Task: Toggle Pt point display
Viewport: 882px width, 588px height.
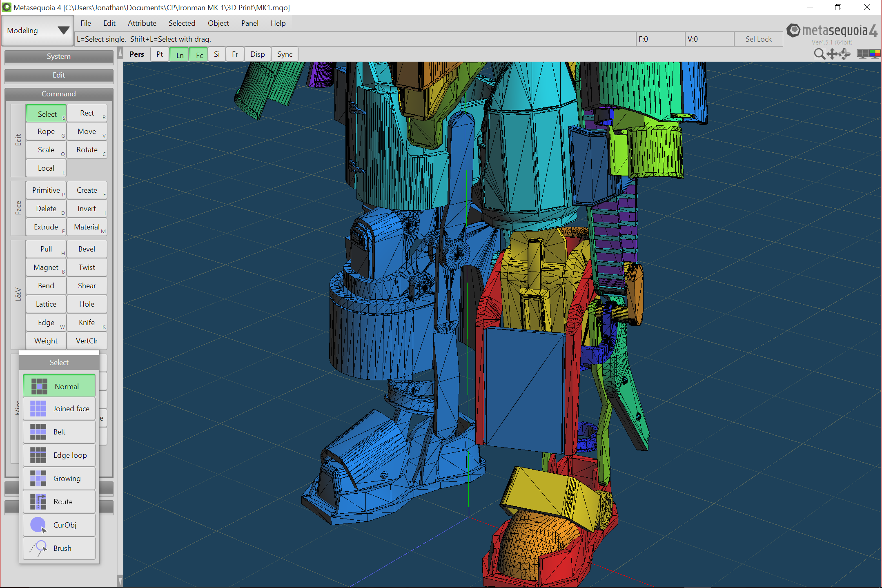Action: coord(160,54)
